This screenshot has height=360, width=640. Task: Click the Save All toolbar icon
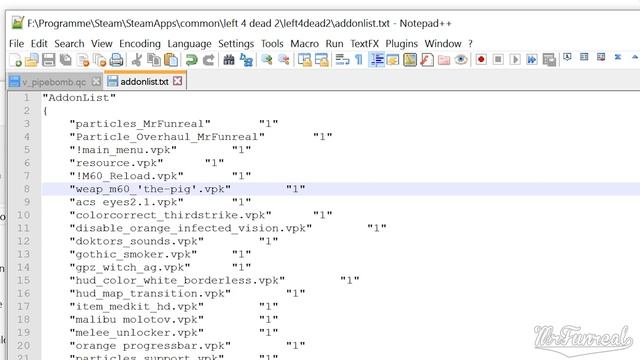point(66,60)
